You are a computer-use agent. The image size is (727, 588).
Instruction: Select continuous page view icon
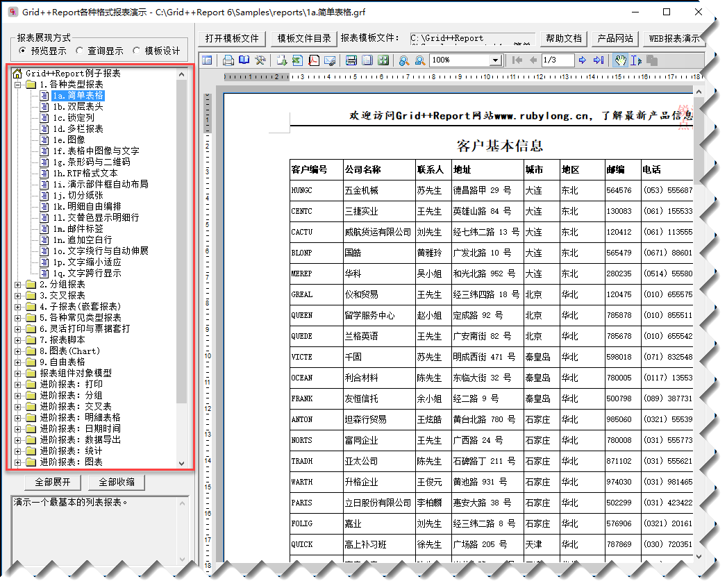click(x=351, y=60)
